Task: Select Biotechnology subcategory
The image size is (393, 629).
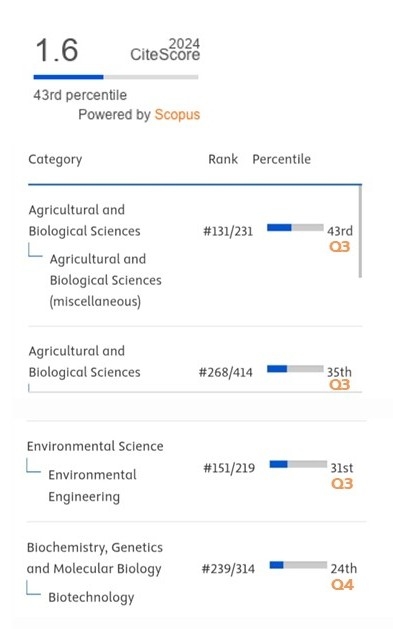Action: [x=91, y=597]
